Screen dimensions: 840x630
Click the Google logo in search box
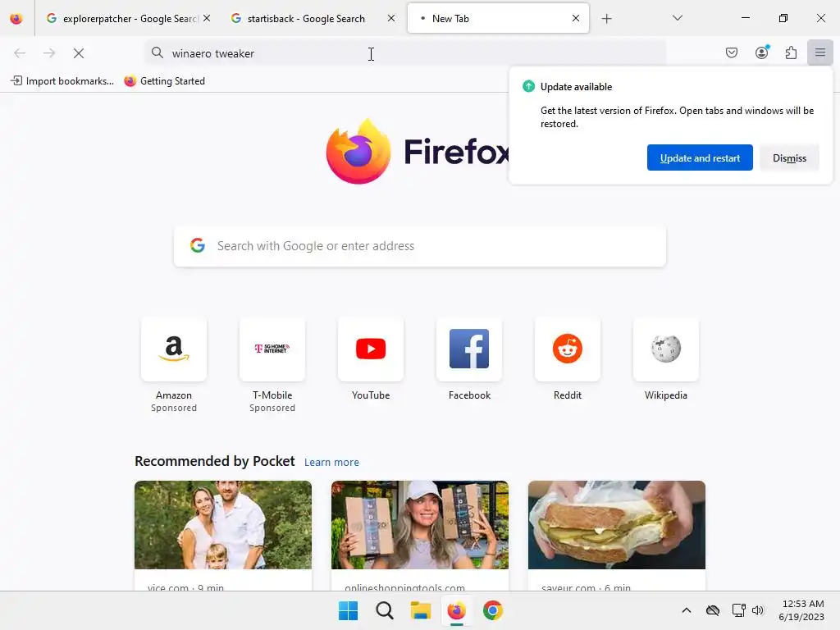click(x=198, y=245)
